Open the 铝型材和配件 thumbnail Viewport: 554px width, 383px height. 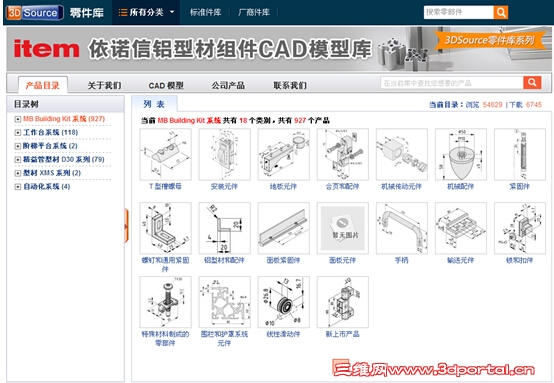click(x=225, y=228)
